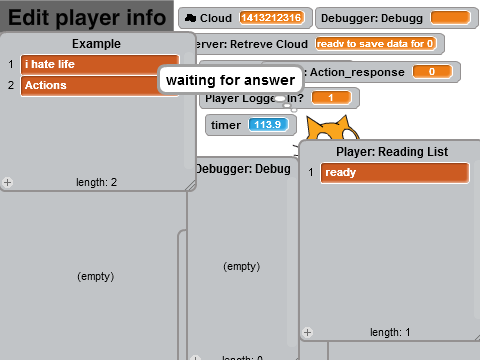
Task: Click the Player Logged In value 1
Action: coord(331,98)
